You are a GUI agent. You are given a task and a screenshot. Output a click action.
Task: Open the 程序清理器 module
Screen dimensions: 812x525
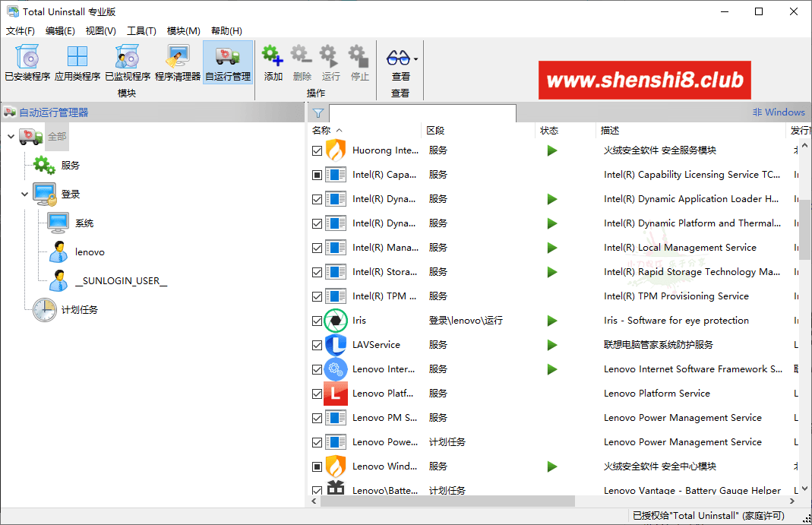pyautogui.click(x=178, y=62)
